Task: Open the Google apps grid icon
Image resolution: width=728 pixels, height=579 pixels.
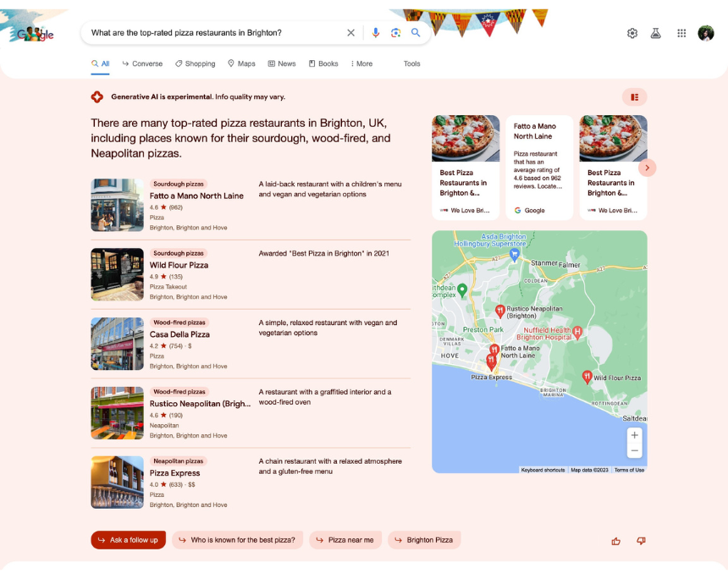Action: tap(681, 33)
